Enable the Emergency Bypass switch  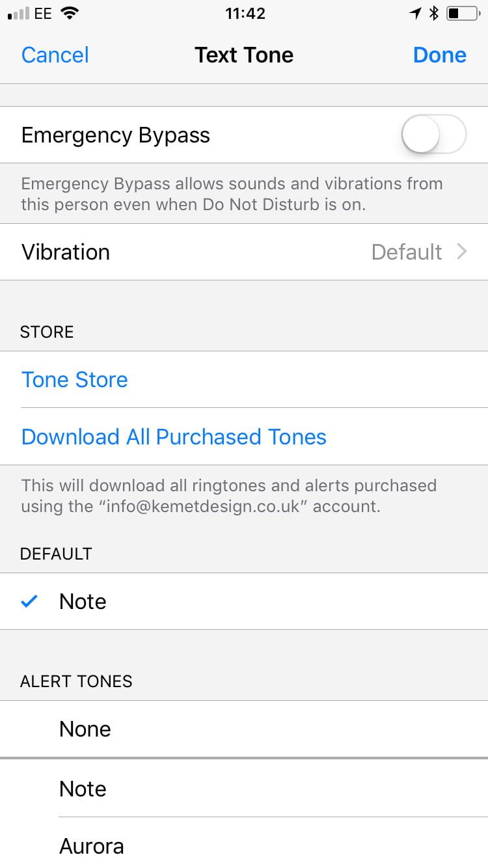(434, 135)
